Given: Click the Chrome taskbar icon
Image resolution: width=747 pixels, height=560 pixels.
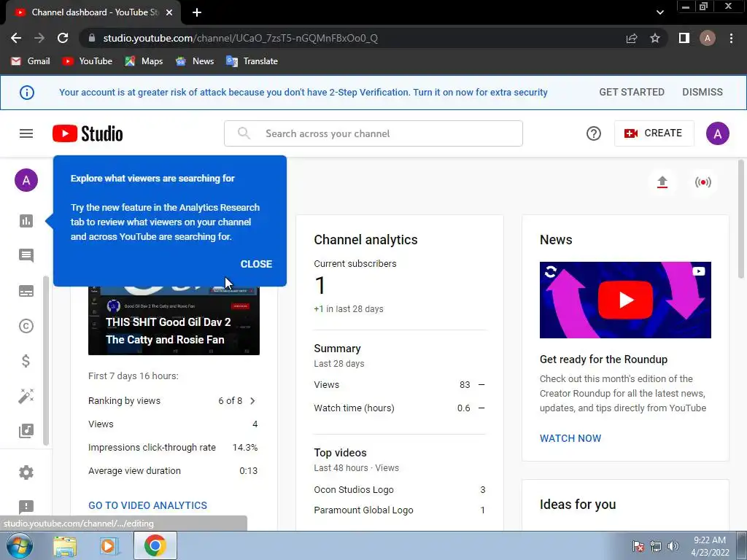Looking at the screenshot, I should coord(155,545).
